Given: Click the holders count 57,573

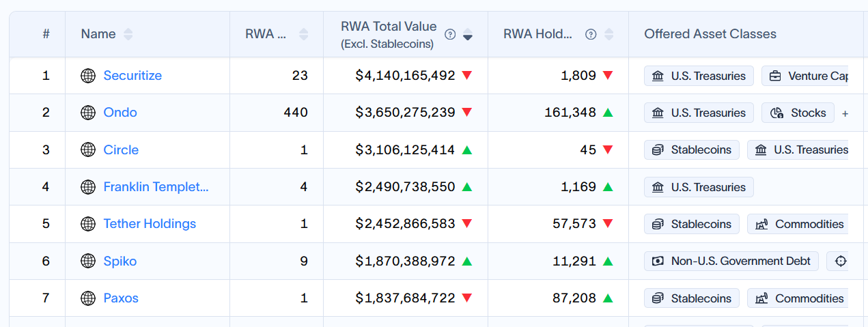Looking at the screenshot, I should [x=574, y=224].
